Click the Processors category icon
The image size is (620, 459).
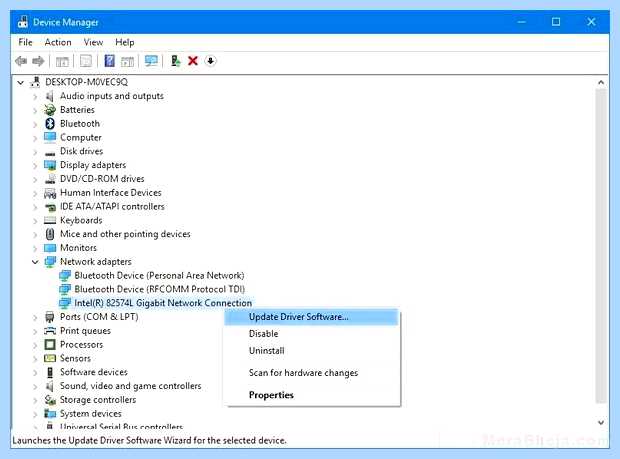[50, 345]
